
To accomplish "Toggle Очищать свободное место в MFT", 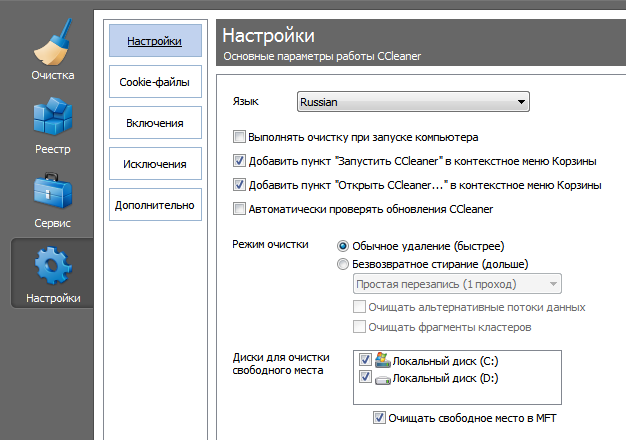I will 379,418.
